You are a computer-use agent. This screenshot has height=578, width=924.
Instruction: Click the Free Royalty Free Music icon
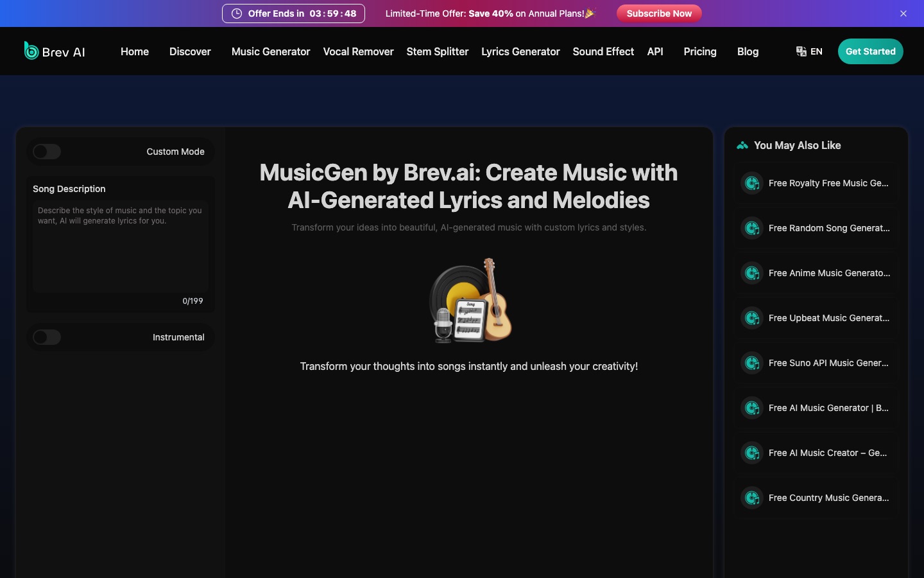[x=752, y=183]
